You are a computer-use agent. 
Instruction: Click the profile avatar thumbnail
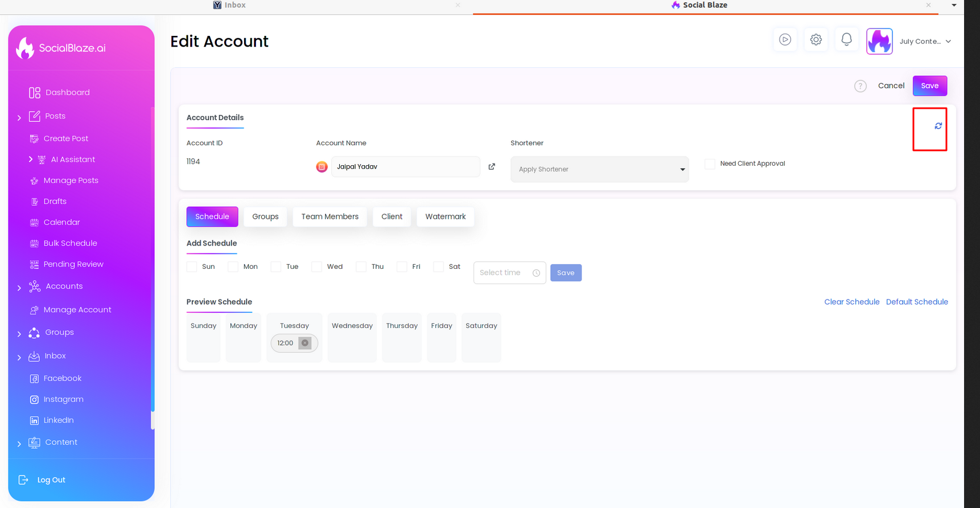pos(879,41)
